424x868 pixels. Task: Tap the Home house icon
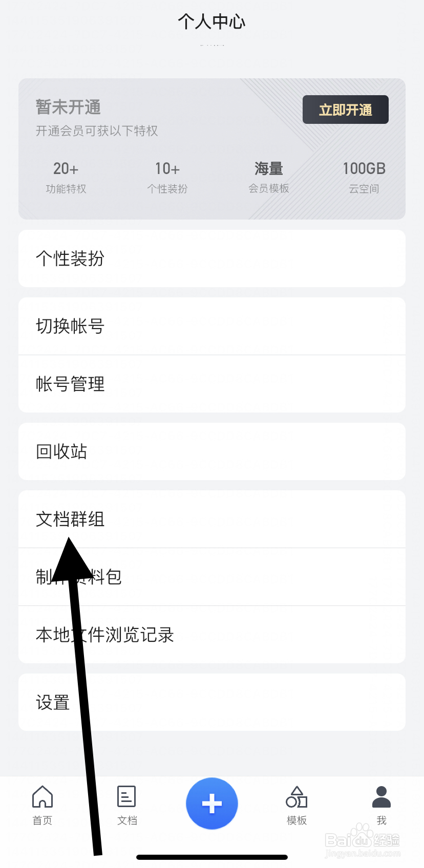pos(43,796)
